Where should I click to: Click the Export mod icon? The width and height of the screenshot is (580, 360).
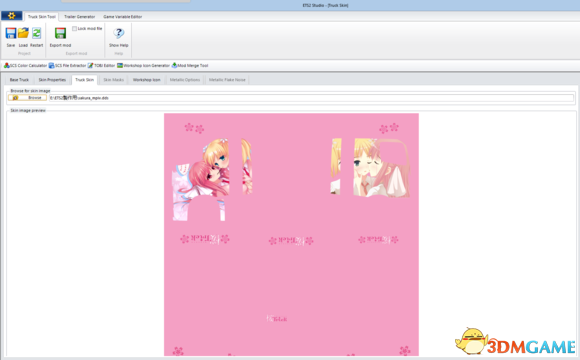(60, 33)
